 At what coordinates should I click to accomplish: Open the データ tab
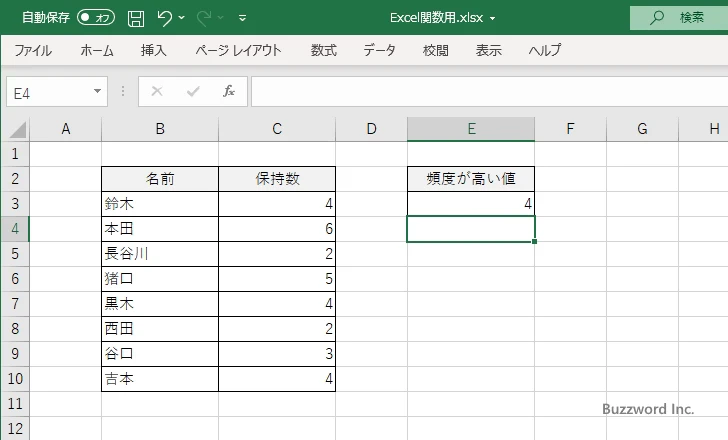pyautogui.click(x=379, y=50)
